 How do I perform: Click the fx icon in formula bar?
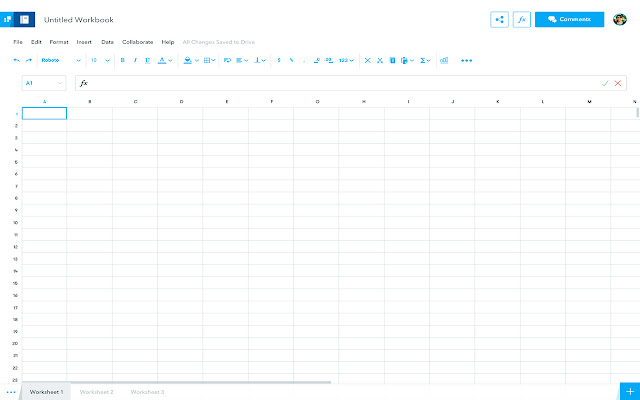(84, 83)
